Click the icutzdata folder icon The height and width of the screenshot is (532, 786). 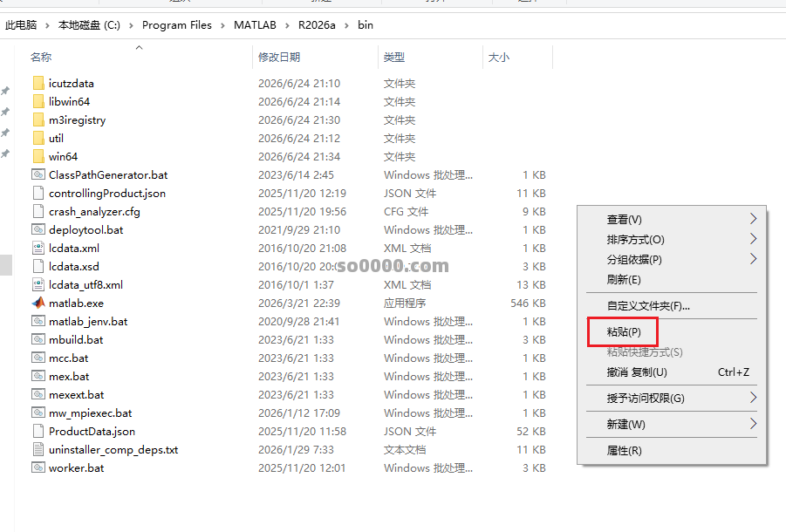[x=38, y=83]
